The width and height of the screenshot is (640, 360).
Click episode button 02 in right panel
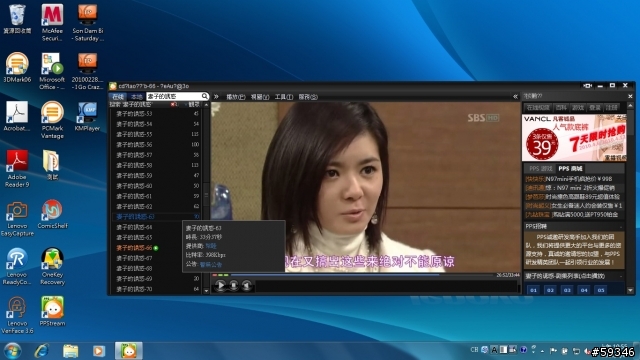550,290
